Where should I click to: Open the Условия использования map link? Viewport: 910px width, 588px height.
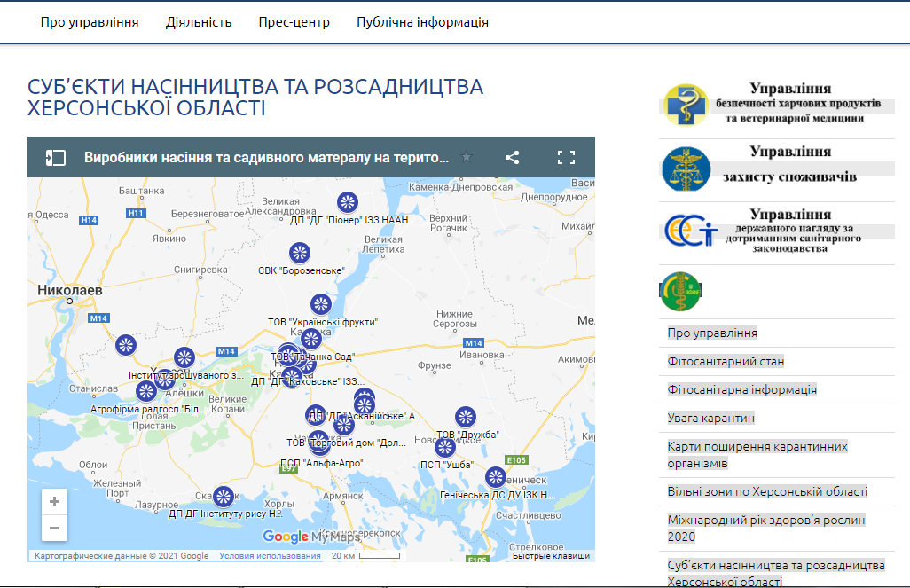(x=270, y=556)
